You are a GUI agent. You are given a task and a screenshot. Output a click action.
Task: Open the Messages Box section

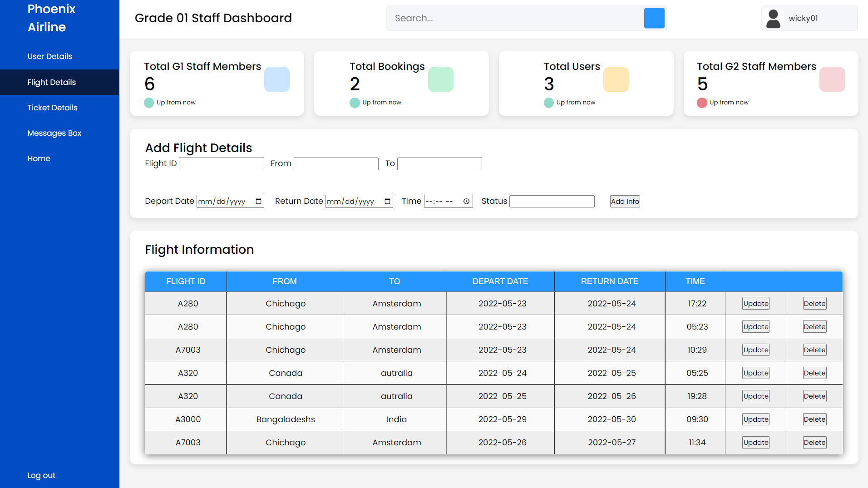(54, 133)
